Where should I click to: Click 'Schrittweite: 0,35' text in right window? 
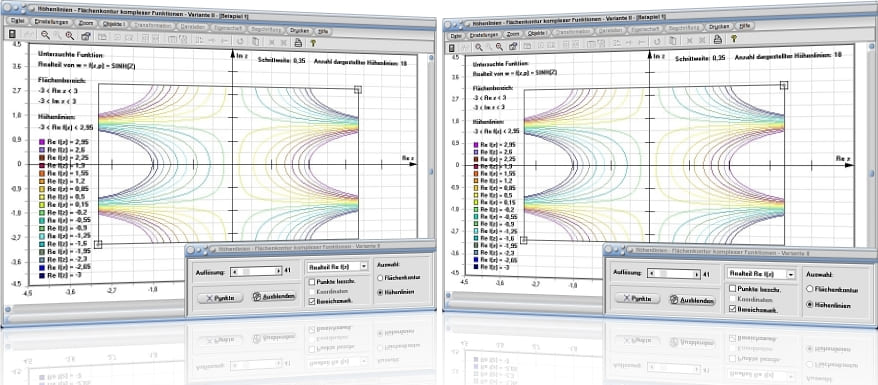point(700,57)
